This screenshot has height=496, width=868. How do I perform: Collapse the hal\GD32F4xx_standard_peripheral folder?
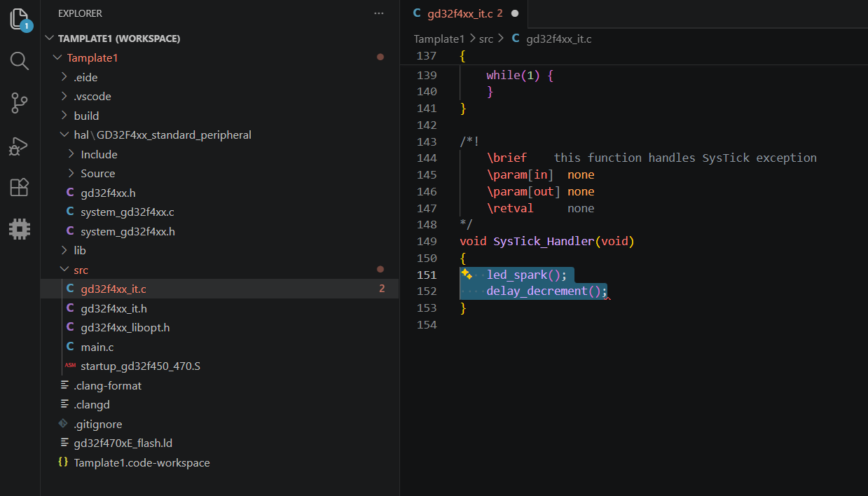(64, 135)
